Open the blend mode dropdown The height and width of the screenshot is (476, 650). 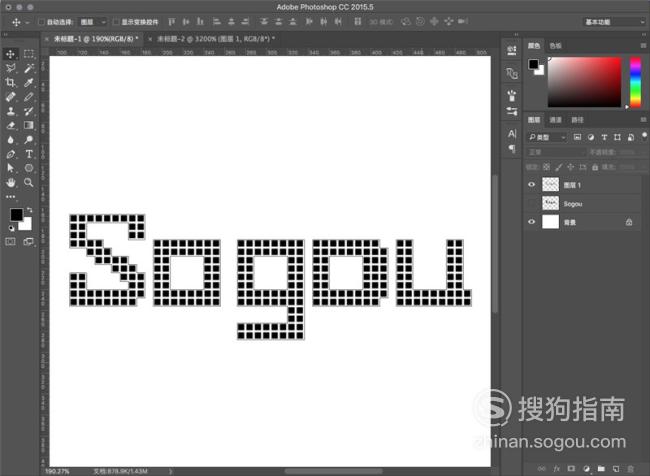[x=555, y=152]
